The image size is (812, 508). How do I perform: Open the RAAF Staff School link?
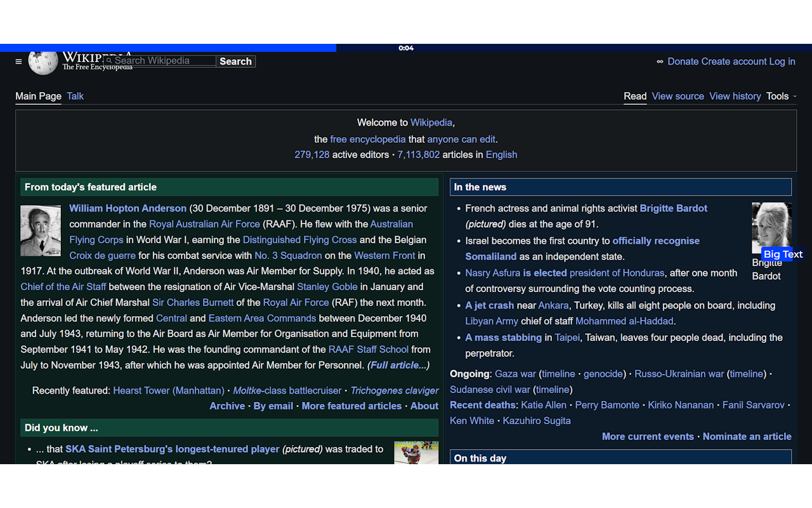pos(369,349)
